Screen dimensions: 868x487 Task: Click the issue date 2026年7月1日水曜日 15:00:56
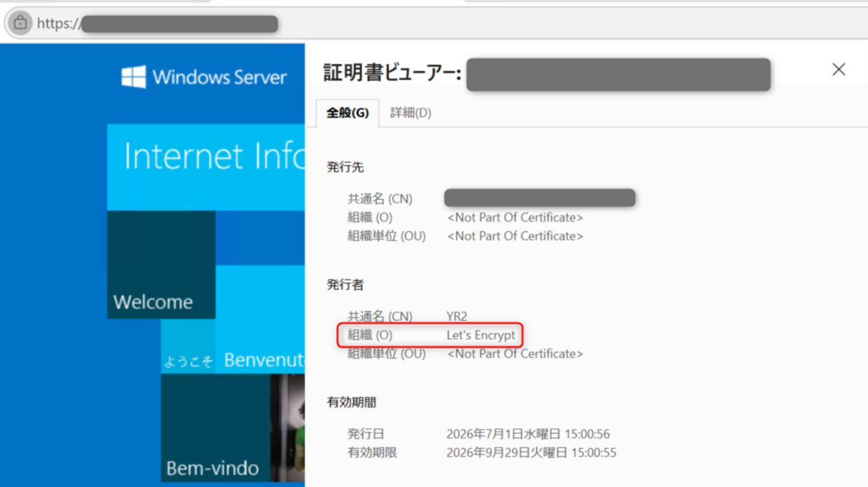528,434
